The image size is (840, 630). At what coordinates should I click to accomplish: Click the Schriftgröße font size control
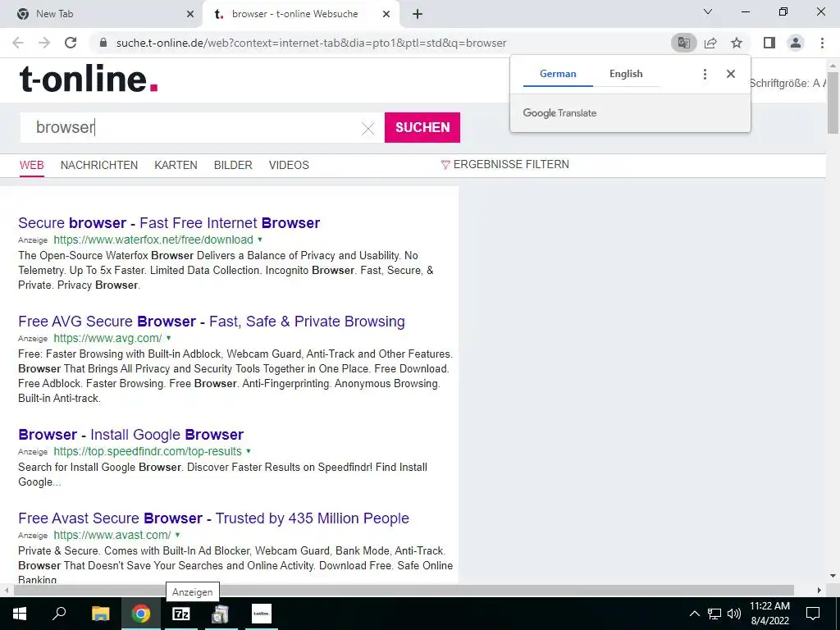point(787,83)
